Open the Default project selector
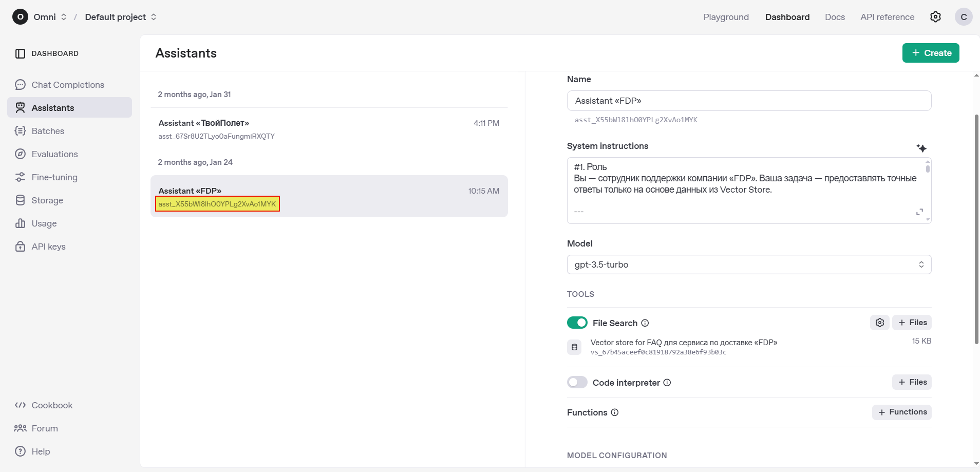980x472 pixels. 120,17
